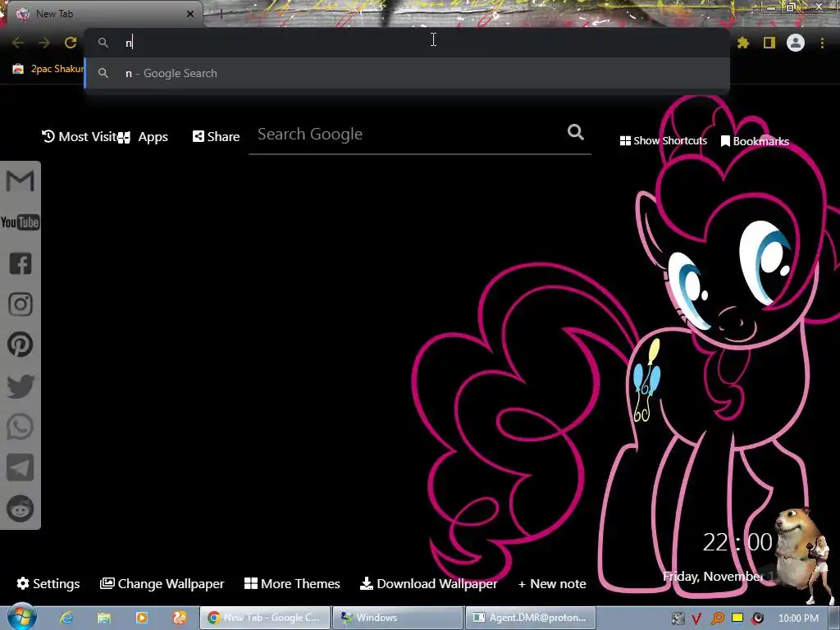The image size is (840, 630).
Task: Click the orange magnifier tray icon
Action: click(717, 619)
